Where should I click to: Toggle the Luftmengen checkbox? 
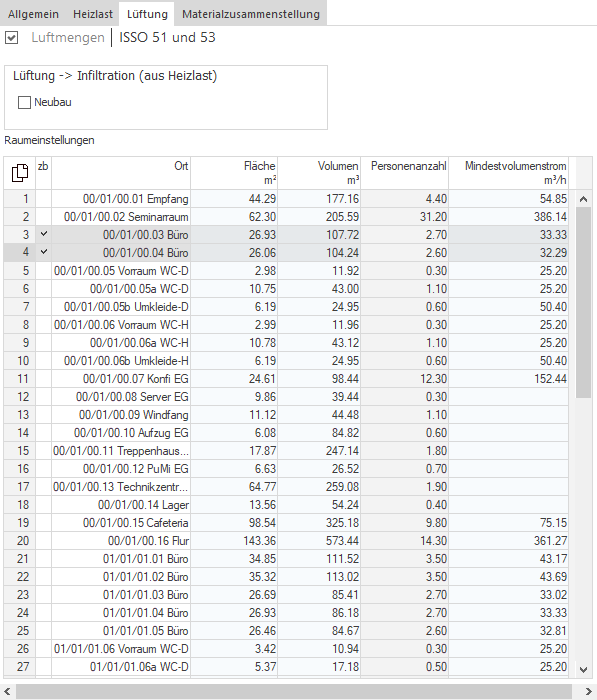coord(12,38)
